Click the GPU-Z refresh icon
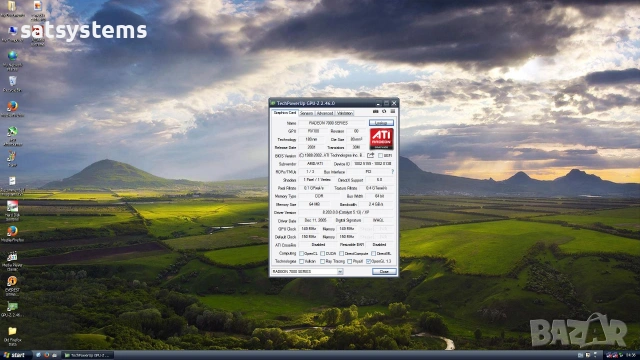640x360 pixels. click(384, 111)
